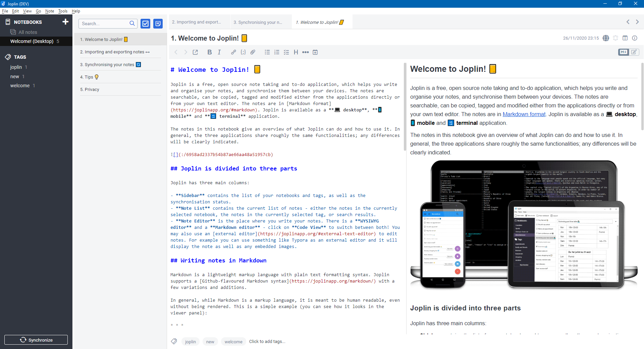
Task: Insert a hyperlink
Action: point(233,52)
